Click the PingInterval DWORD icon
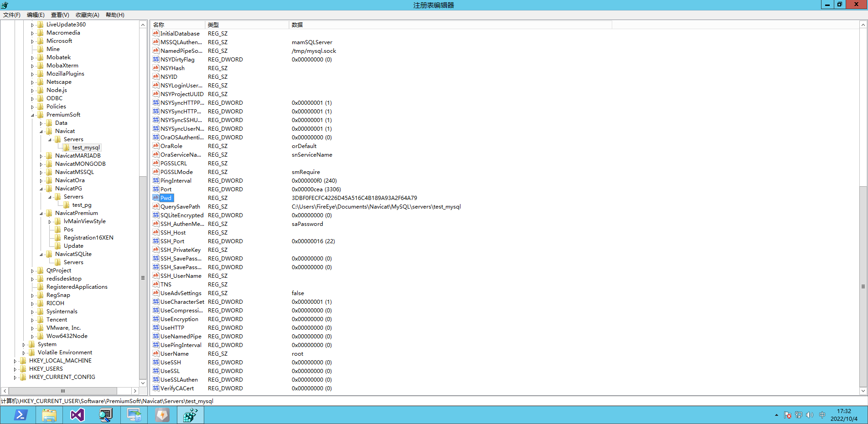The width and height of the screenshot is (868, 424). pyautogui.click(x=156, y=180)
